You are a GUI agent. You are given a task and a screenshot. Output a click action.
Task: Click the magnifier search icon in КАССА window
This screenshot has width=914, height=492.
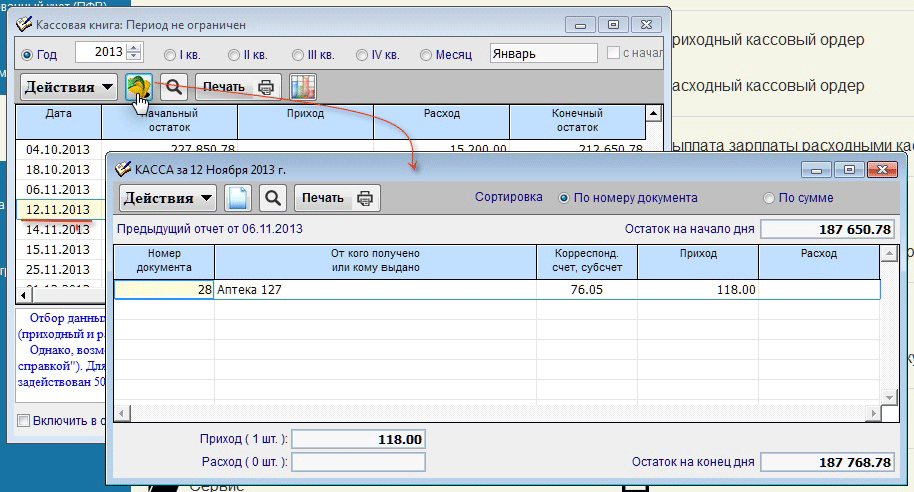pos(273,198)
